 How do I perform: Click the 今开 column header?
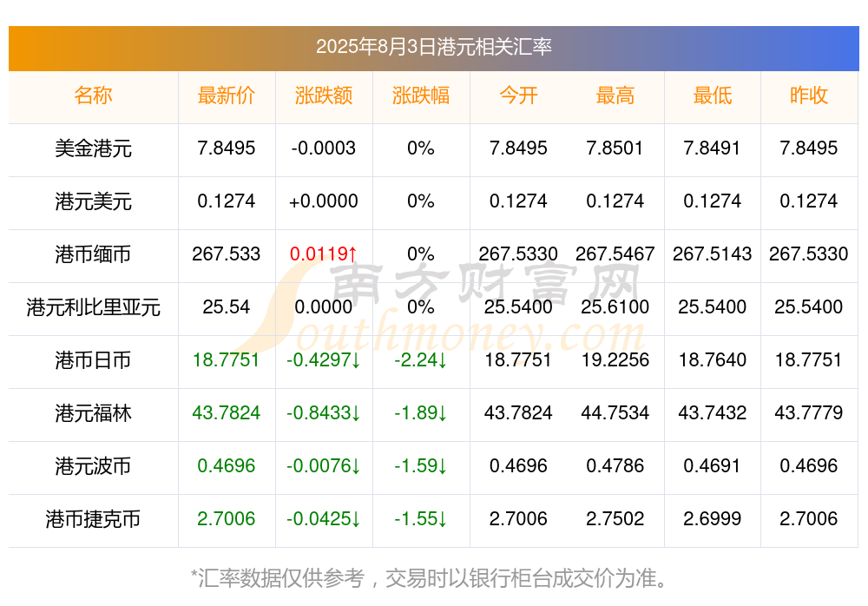[x=518, y=96]
